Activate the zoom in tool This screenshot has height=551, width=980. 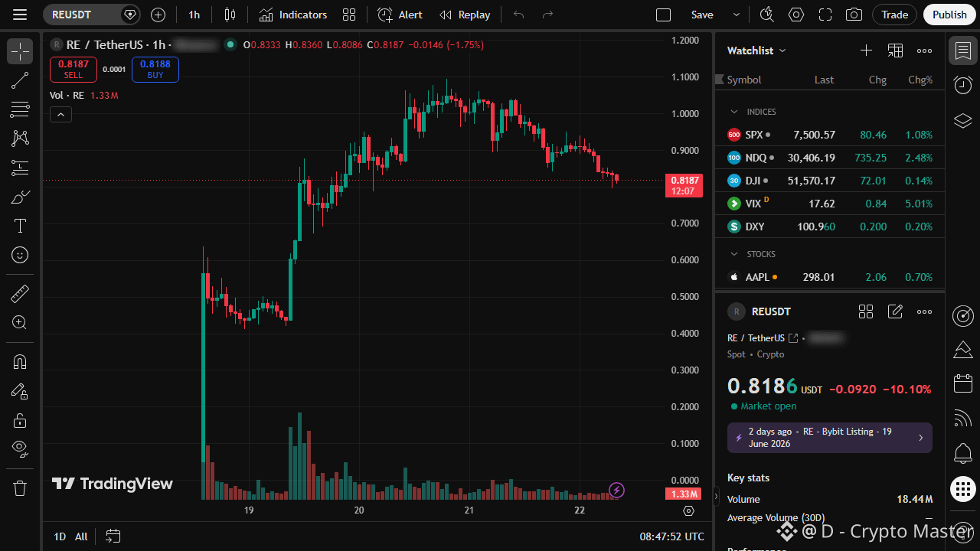20,322
